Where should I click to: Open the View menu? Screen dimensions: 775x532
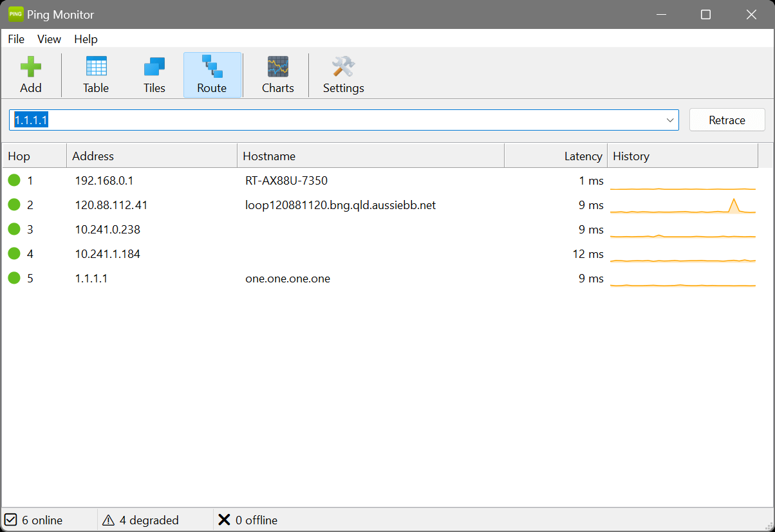[49, 39]
